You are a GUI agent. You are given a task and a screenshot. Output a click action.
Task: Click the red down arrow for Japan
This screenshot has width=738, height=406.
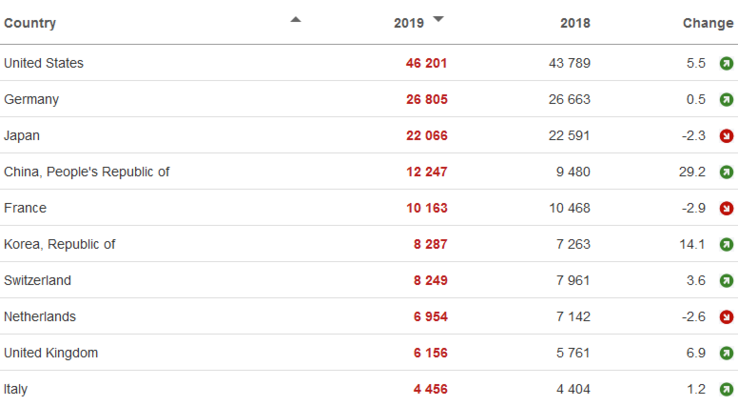pos(726,136)
